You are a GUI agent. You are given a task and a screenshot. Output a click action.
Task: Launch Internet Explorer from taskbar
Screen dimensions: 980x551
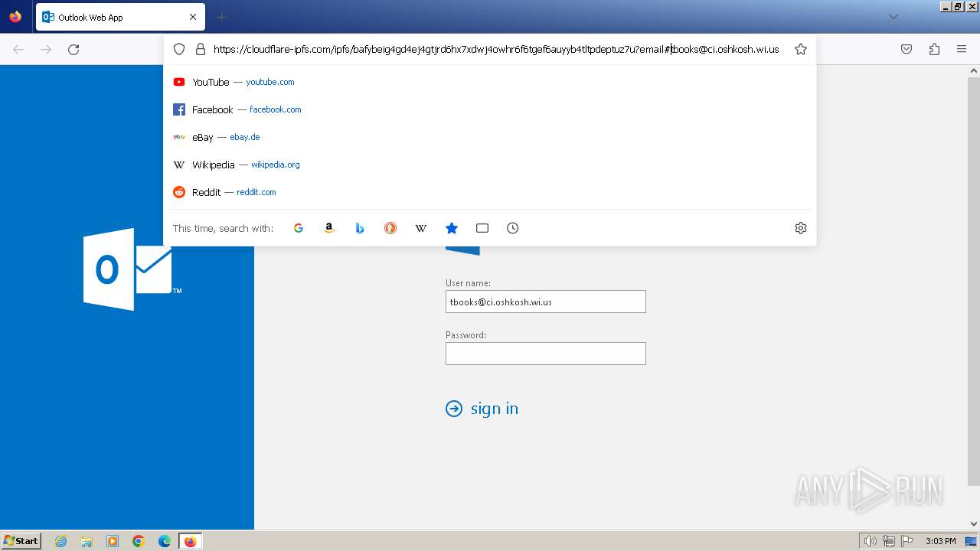tap(60, 541)
